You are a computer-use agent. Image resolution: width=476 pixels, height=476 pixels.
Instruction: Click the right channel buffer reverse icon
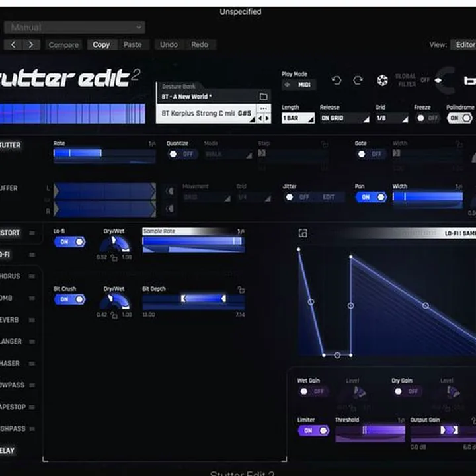point(170,208)
